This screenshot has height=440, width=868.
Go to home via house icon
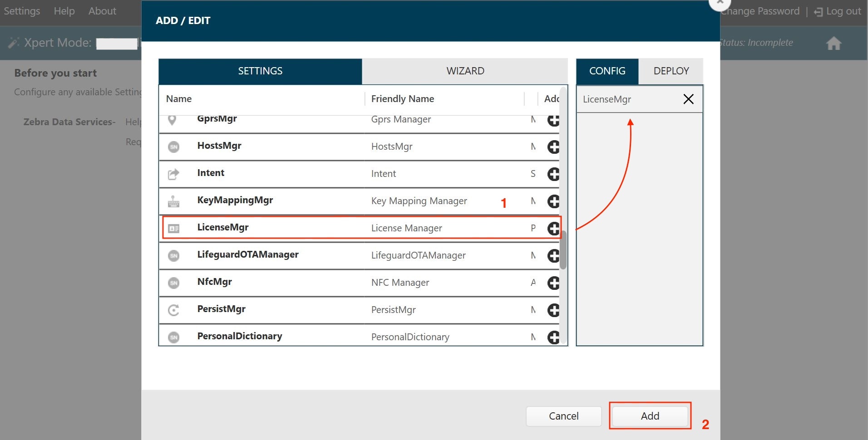pyautogui.click(x=833, y=43)
